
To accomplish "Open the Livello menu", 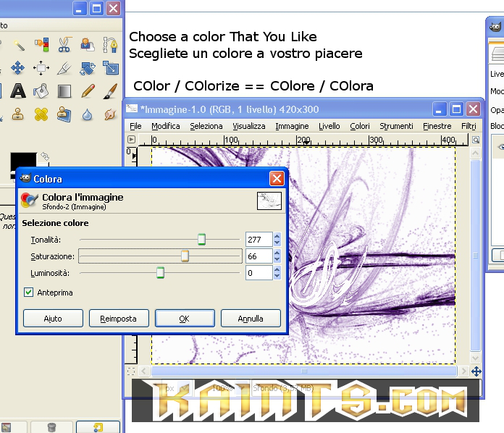I will point(329,126).
